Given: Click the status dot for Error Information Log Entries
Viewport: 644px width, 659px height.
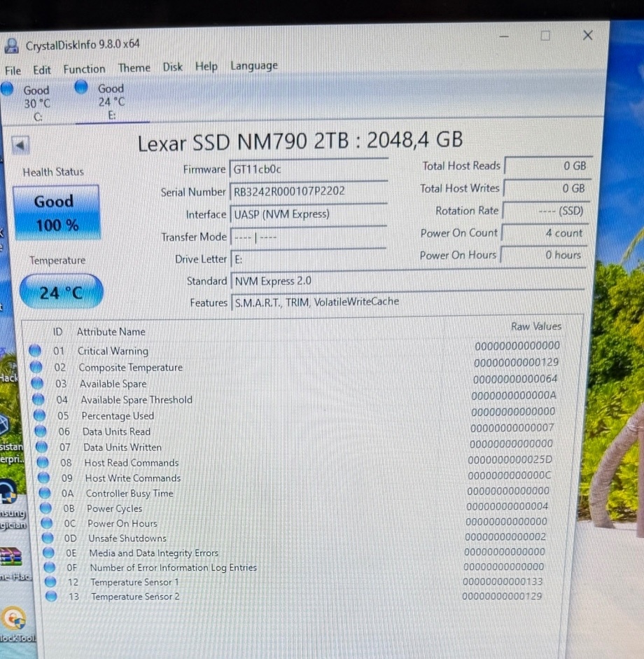Looking at the screenshot, I should pyautogui.click(x=50, y=567).
